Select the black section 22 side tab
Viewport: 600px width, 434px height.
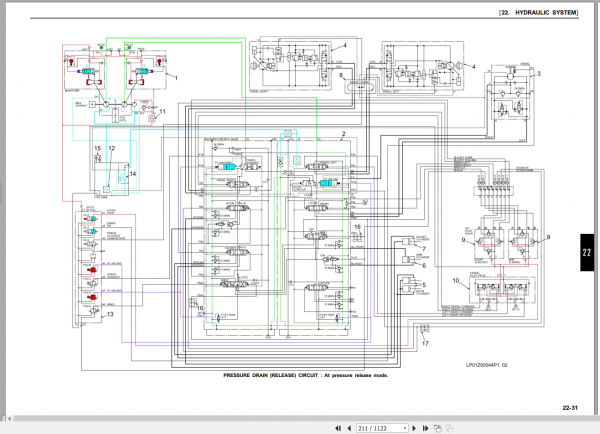pyautogui.click(x=587, y=253)
